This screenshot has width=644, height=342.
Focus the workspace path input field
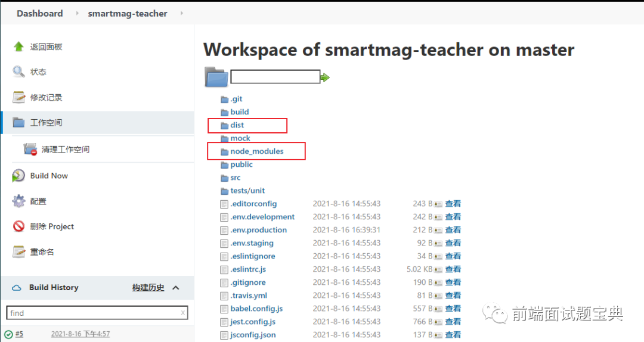pos(275,77)
